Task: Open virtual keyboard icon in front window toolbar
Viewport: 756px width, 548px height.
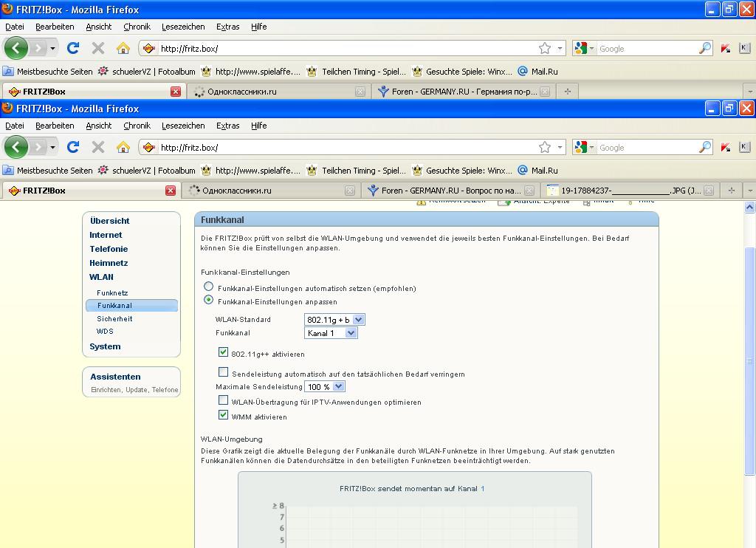Action: tap(744, 147)
